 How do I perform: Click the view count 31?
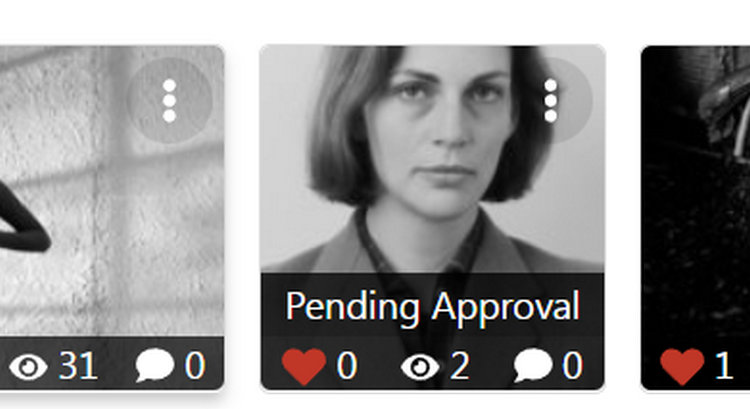(x=78, y=366)
